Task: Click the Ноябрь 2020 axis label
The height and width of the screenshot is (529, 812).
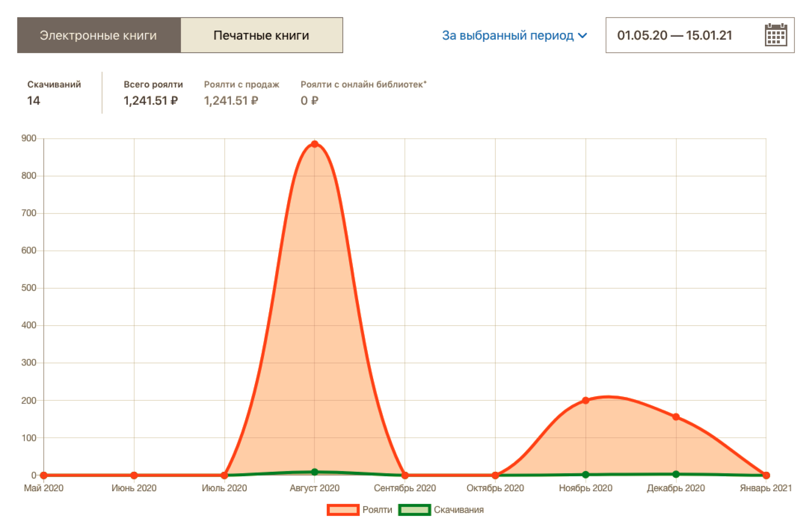Action: 585,488
